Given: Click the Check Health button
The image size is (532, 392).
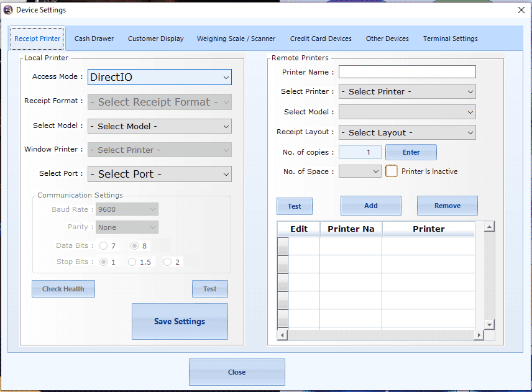Looking at the screenshot, I should (63, 289).
